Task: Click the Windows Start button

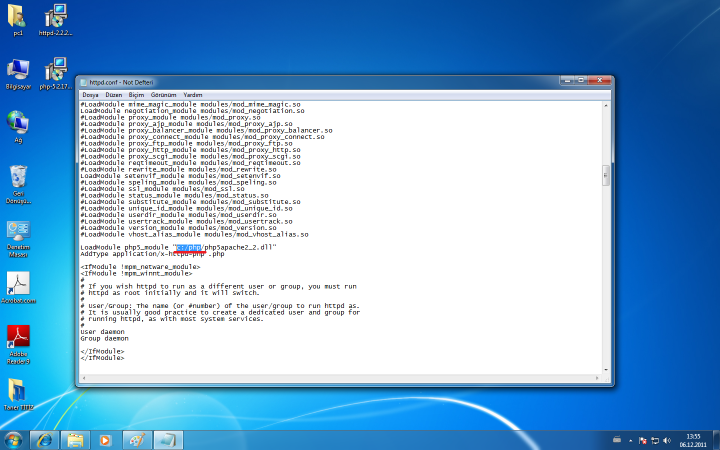Action: [x=14, y=439]
